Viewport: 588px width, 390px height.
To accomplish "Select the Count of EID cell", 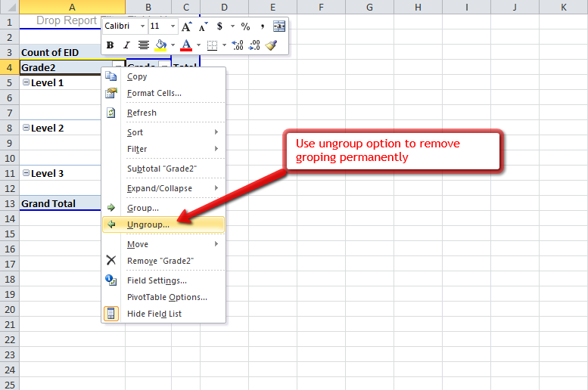I will (x=61, y=52).
